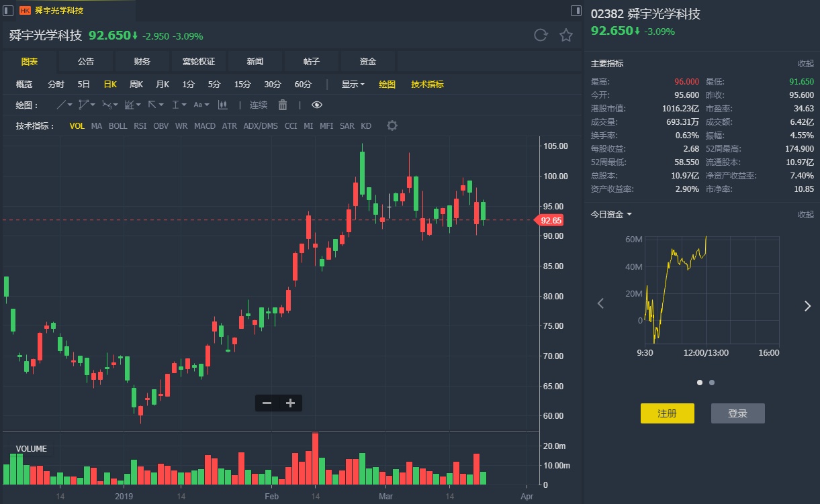Expand the line drawing tool dropdown

coord(70,105)
